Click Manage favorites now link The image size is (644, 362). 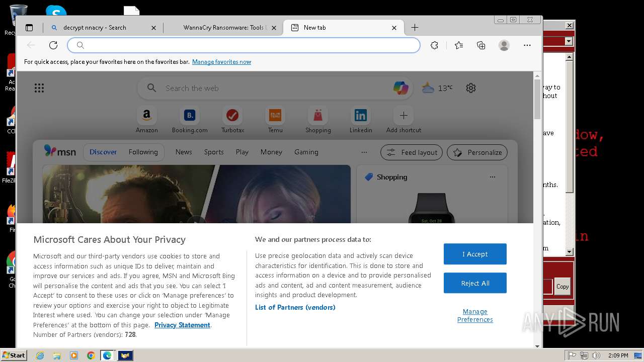[221, 62]
